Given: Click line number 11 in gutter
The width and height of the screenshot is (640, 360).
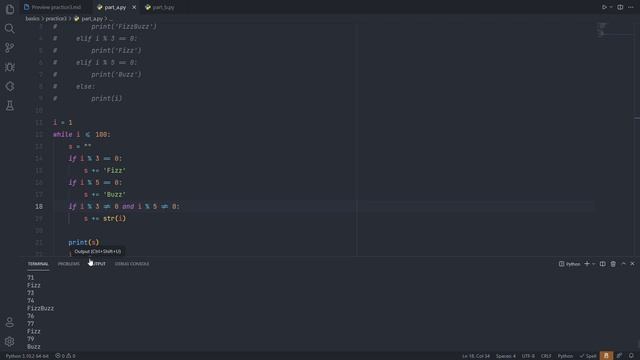Looking at the screenshot, I should 39,122.
